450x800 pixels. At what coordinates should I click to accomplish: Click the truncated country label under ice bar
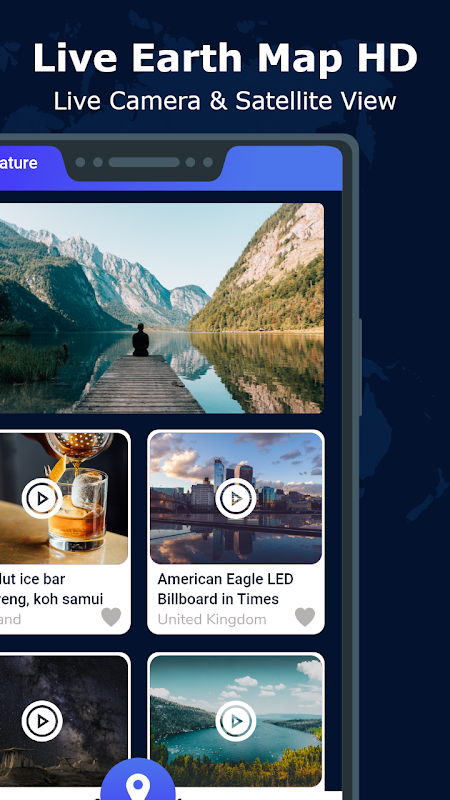(10, 619)
